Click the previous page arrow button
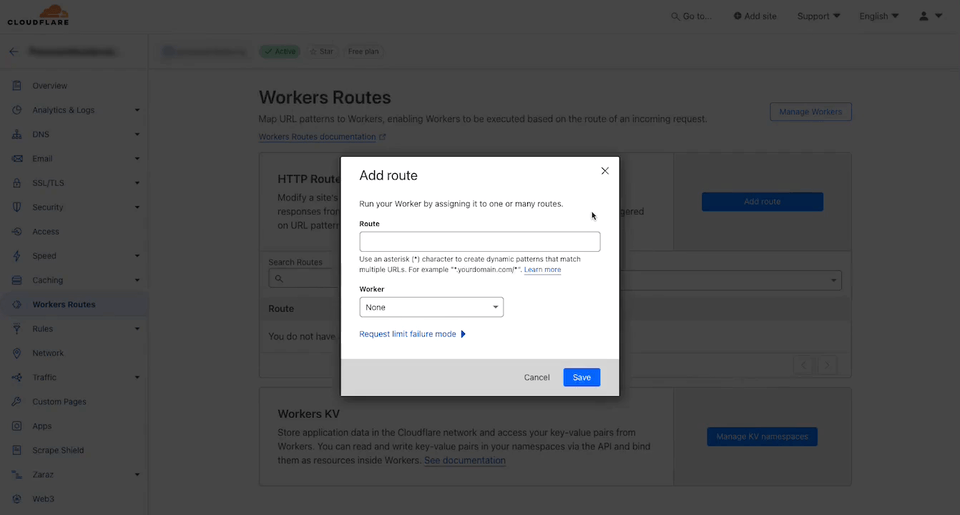This screenshot has height=515, width=960. [x=804, y=366]
